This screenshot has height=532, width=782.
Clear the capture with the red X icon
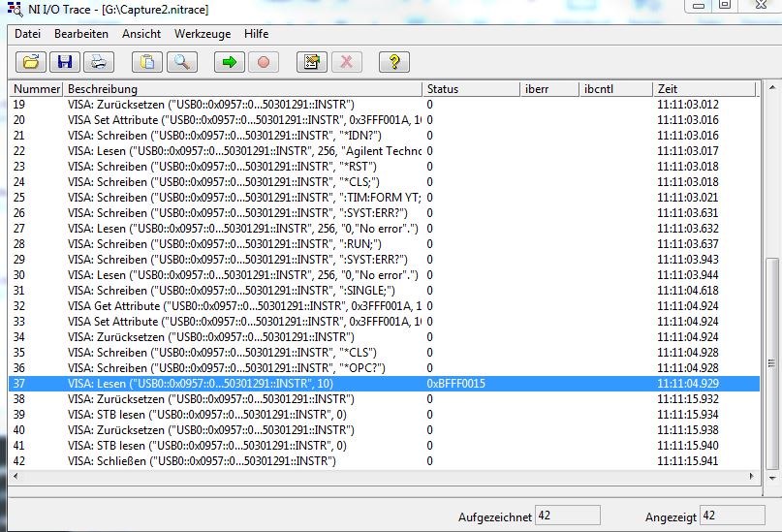[x=346, y=62]
